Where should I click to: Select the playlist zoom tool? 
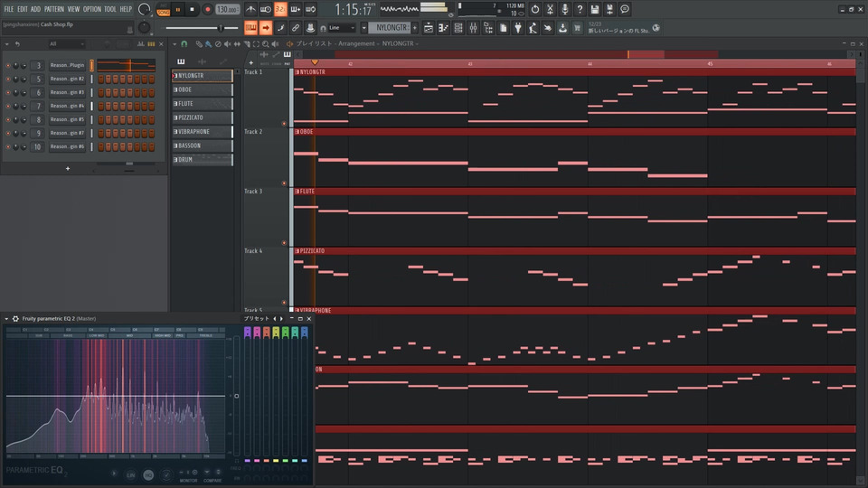click(266, 43)
